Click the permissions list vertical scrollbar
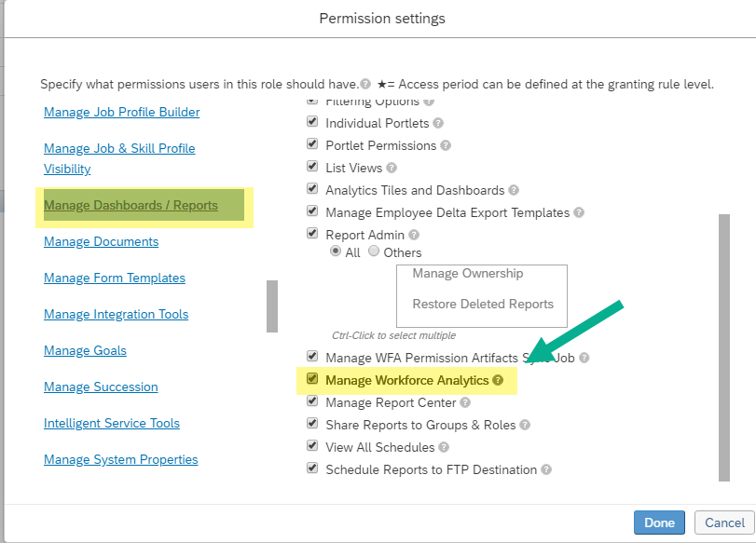 click(724, 347)
